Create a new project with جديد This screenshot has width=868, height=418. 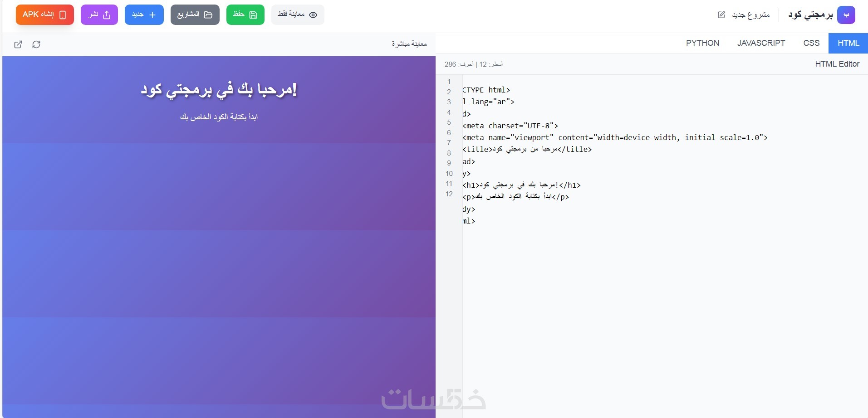pos(144,15)
